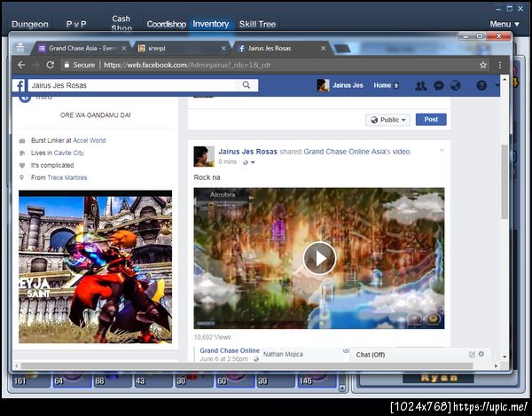Select inventory slot with count 146

coord(317,380)
